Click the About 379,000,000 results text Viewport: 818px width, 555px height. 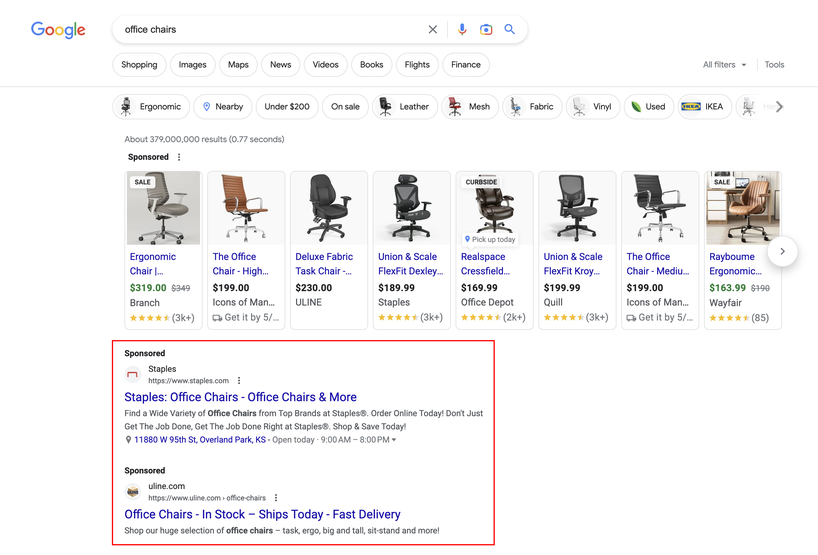click(x=204, y=139)
